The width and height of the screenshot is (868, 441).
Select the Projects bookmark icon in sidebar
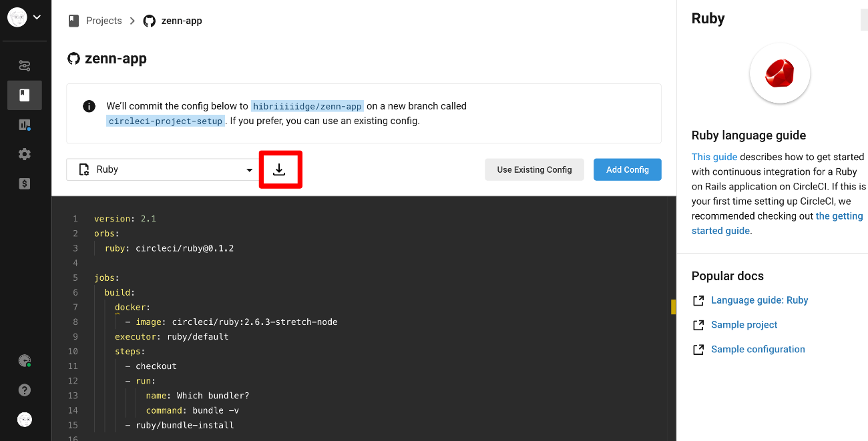pos(24,95)
